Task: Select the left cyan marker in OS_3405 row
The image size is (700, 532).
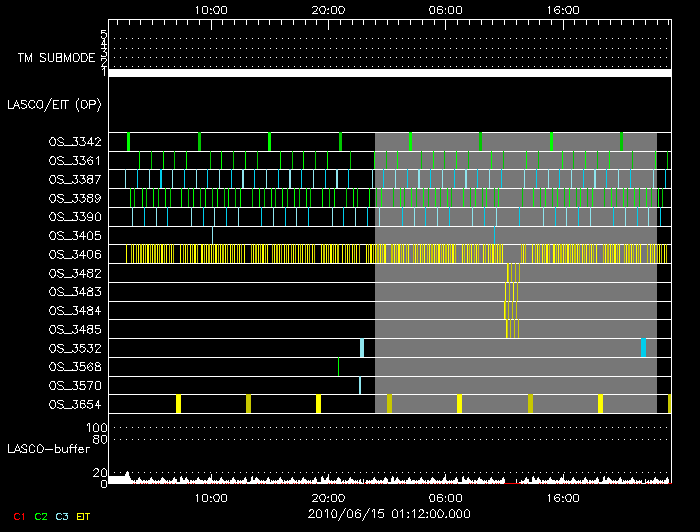Action: tap(213, 235)
